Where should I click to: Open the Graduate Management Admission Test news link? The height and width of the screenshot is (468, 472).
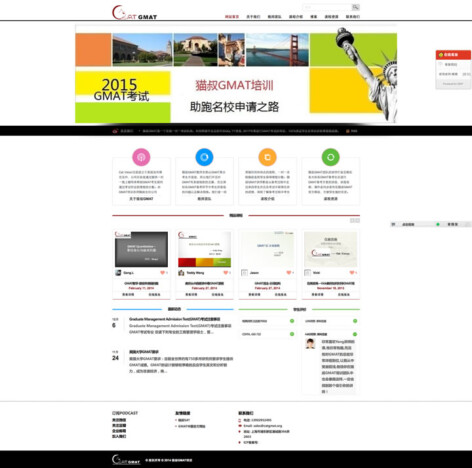point(174,319)
